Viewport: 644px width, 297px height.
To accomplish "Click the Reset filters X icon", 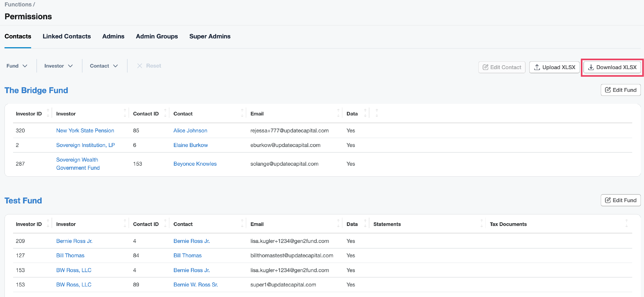I will pos(140,66).
